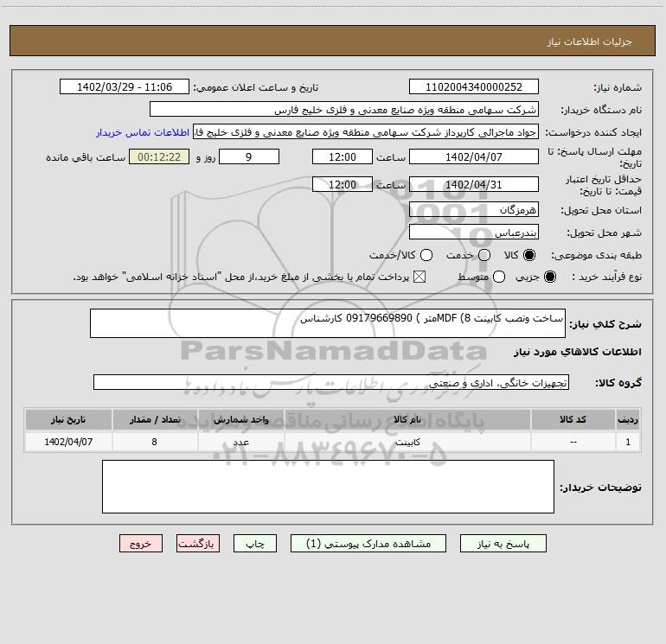Click the جزئیات اطلاعات نیاز header title
Viewport: 666px width, 644px height.
pos(590,41)
